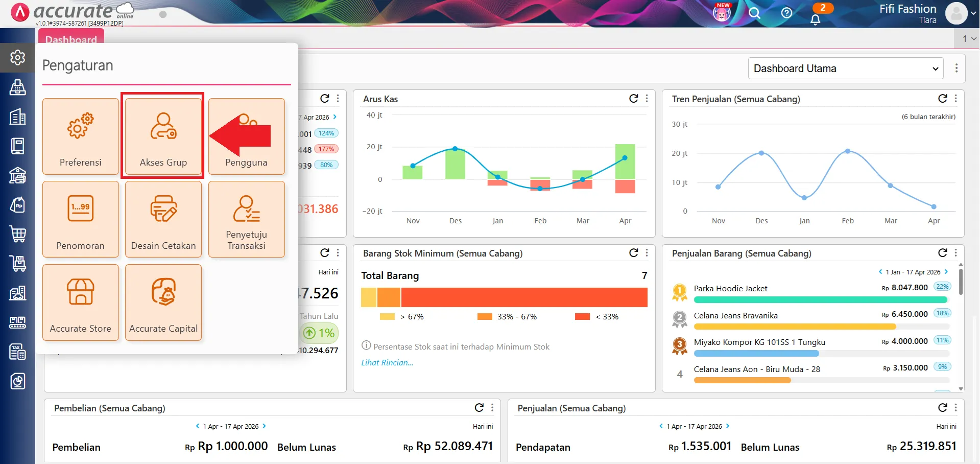
Task: Click the Accurate online logo
Action: point(73,12)
